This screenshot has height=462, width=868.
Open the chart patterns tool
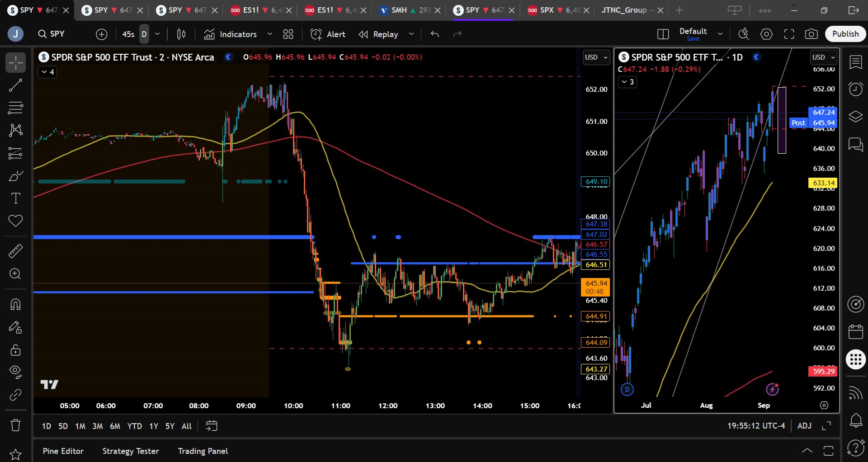click(x=15, y=130)
